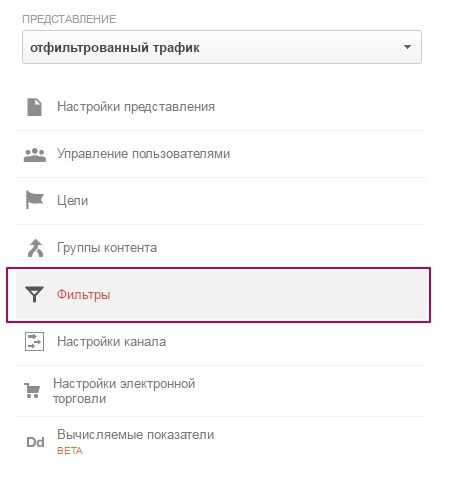This screenshot has height=477, width=451.
Task: Open Вычисляемые показатели item
Action: (135, 435)
